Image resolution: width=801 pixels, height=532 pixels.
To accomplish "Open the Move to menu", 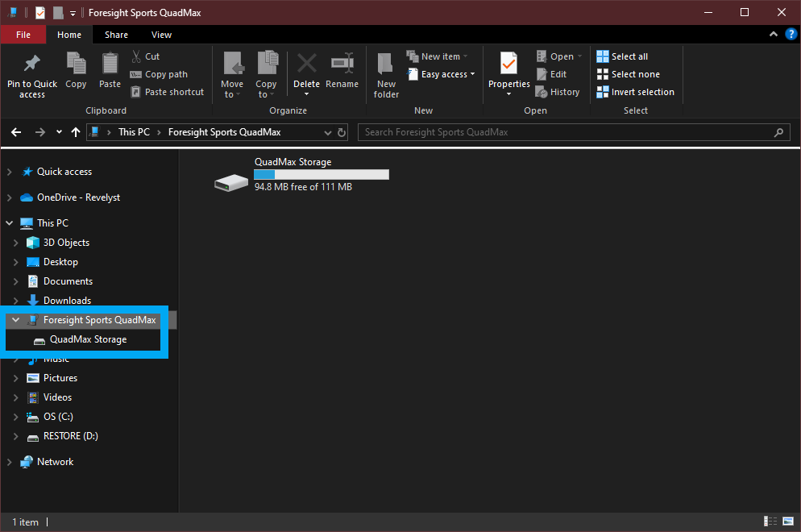I will pyautogui.click(x=232, y=75).
